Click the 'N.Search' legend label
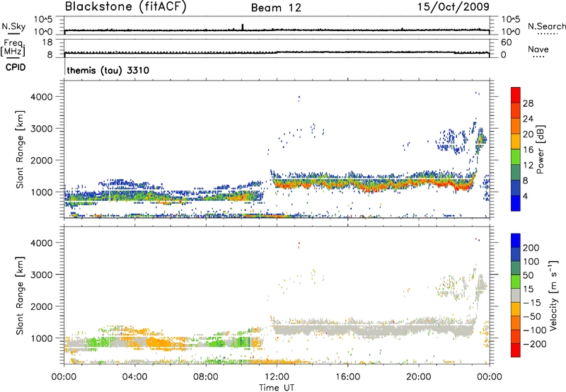Screen dimensions: 566x392 546,26
